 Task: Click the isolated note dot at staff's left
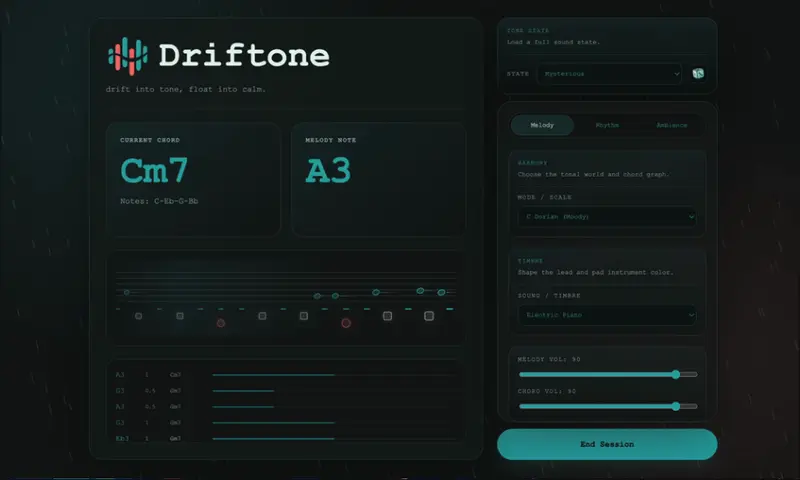pos(127,292)
